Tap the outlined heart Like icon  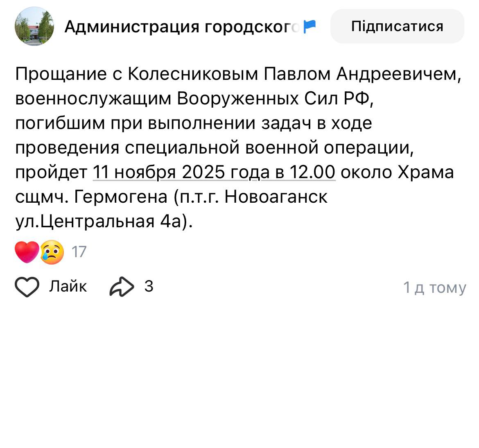27,287
